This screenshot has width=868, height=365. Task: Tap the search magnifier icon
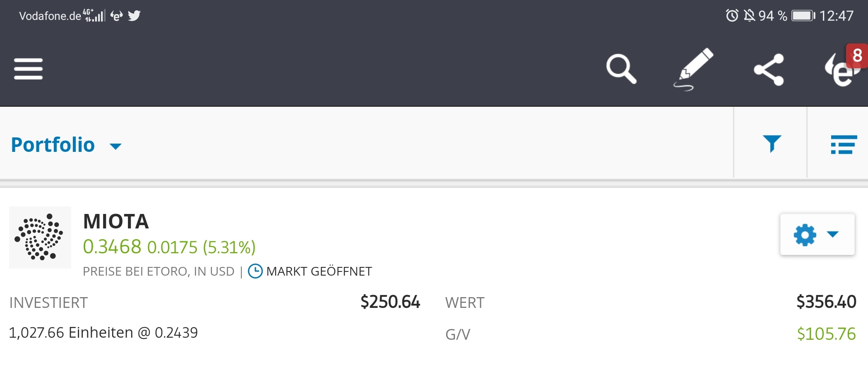621,69
